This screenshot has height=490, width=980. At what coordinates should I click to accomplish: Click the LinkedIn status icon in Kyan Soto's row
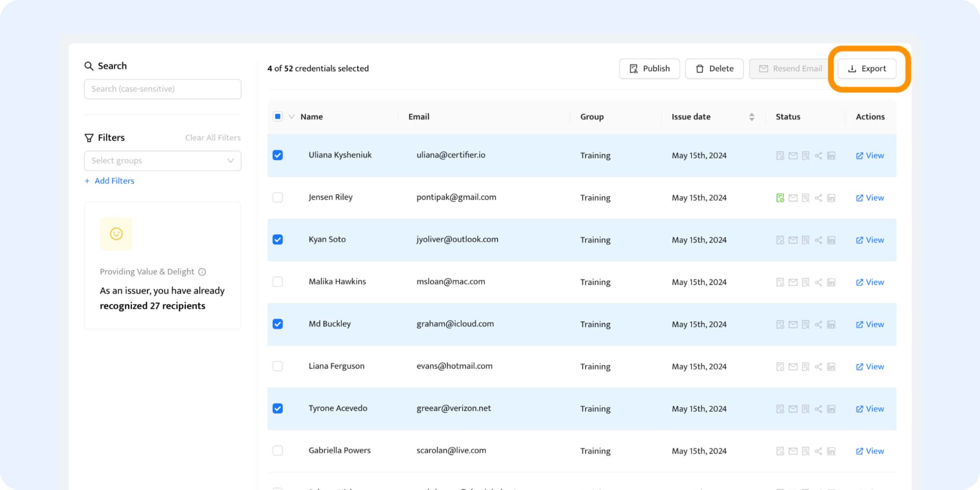(x=831, y=240)
